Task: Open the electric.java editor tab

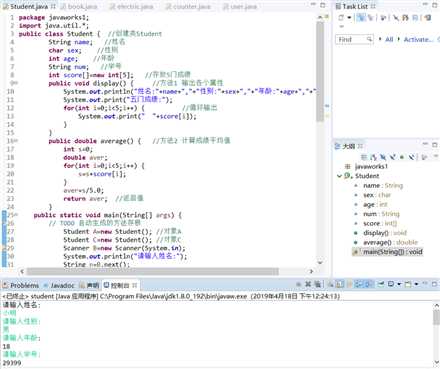Action: (x=132, y=6)
